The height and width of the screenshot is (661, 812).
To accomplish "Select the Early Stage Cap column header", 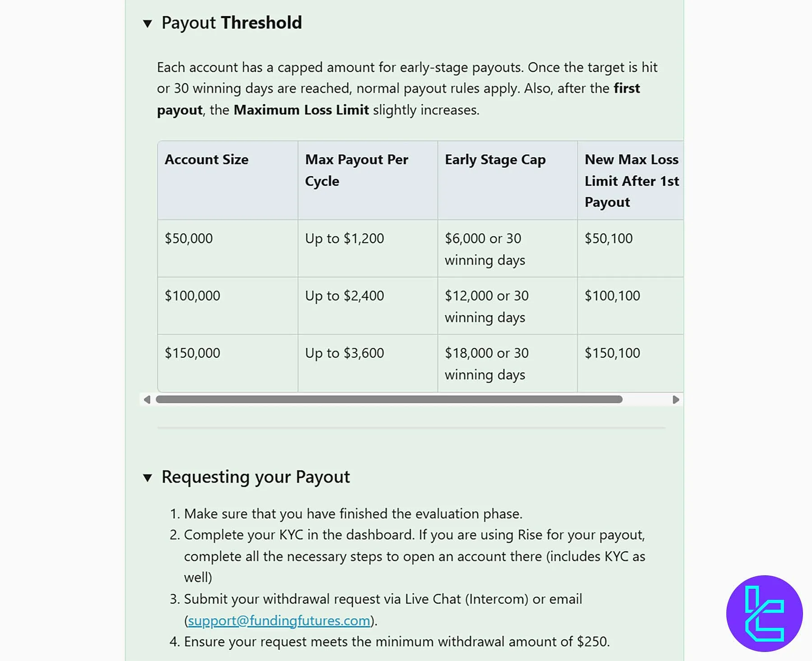I will [x=495, y=160].
